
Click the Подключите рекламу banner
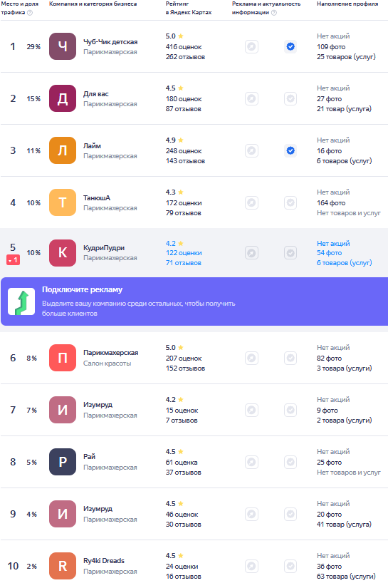pyautogui.click(x=194, y=301)
